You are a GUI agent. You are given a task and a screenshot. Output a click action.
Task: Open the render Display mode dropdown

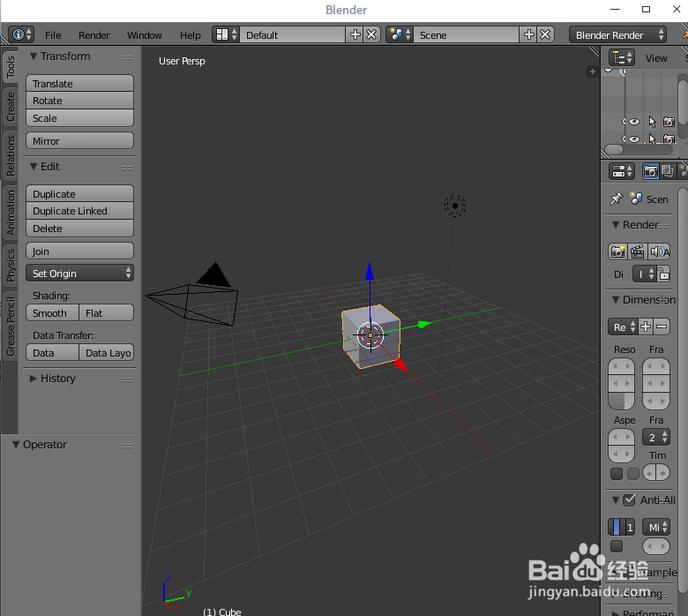point(644,274)
